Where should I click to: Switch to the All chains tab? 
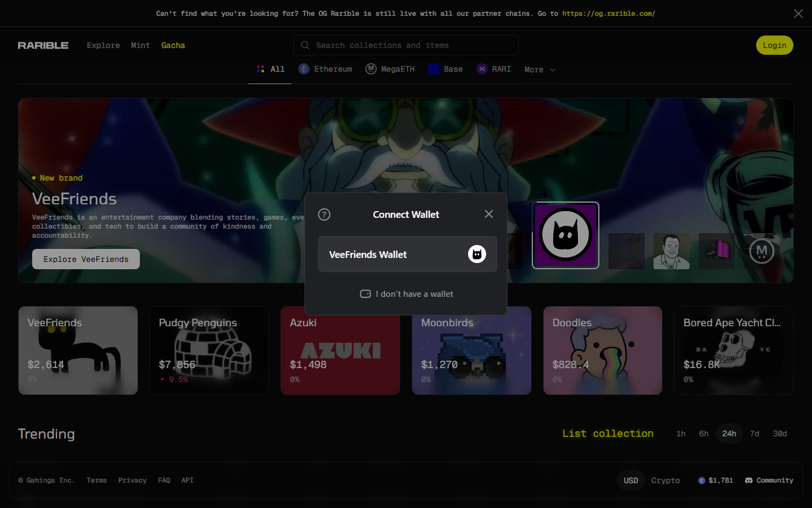click(270, 69)
